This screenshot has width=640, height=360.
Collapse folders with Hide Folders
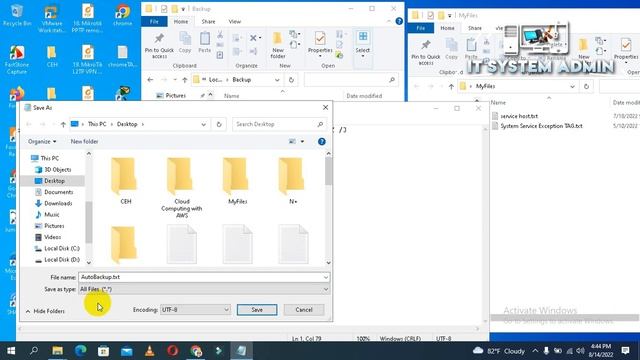tap(45, 311)
